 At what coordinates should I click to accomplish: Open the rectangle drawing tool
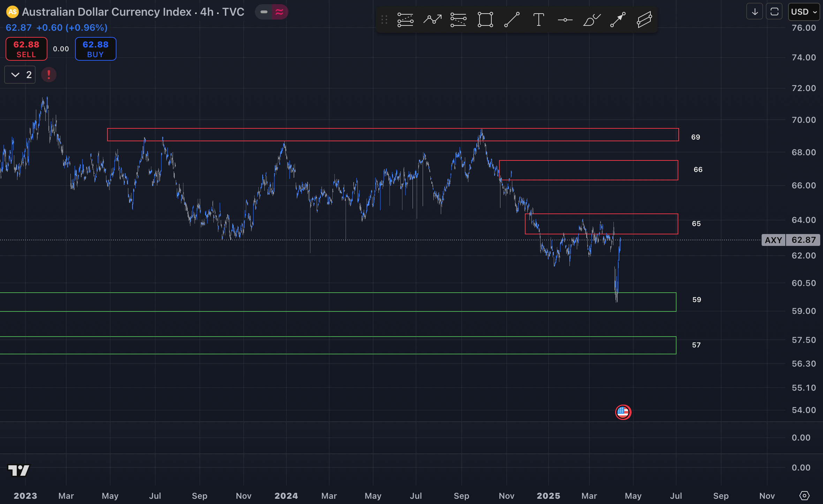pos(485,20)
